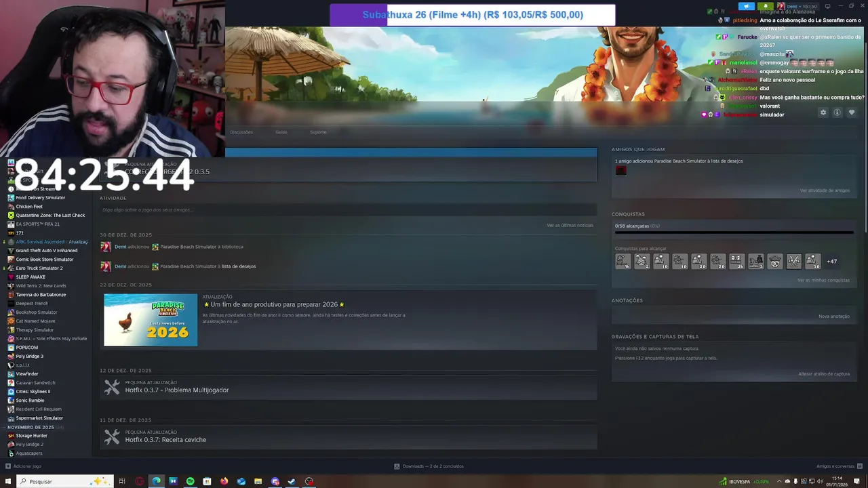Click Steam announcements megaphone button
868x488 pixels.
[746, 6]
